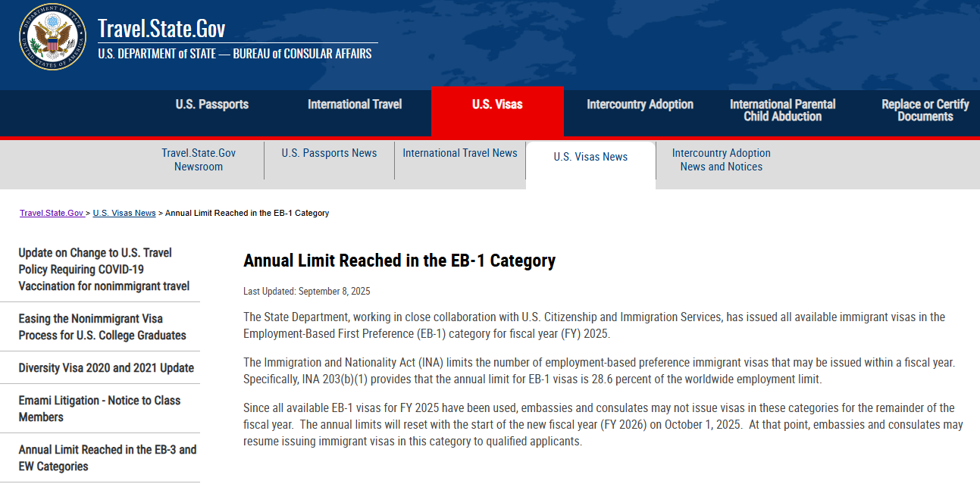
Task: Select the U.S. Visas News tab
Action: click(x=590, y=157)
